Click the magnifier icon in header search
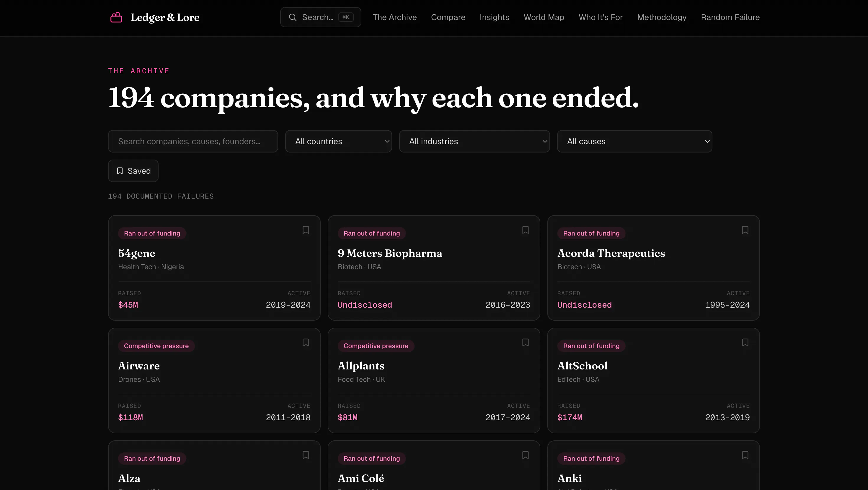868x490 pixels. (x=293, y=17)
